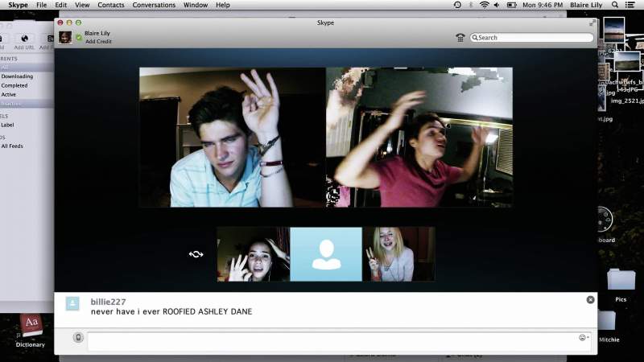Image resolution: width=644 pixels, height=362 pixels.
Task: Click the send file icon beside message box
Action: tap(78, 337)
